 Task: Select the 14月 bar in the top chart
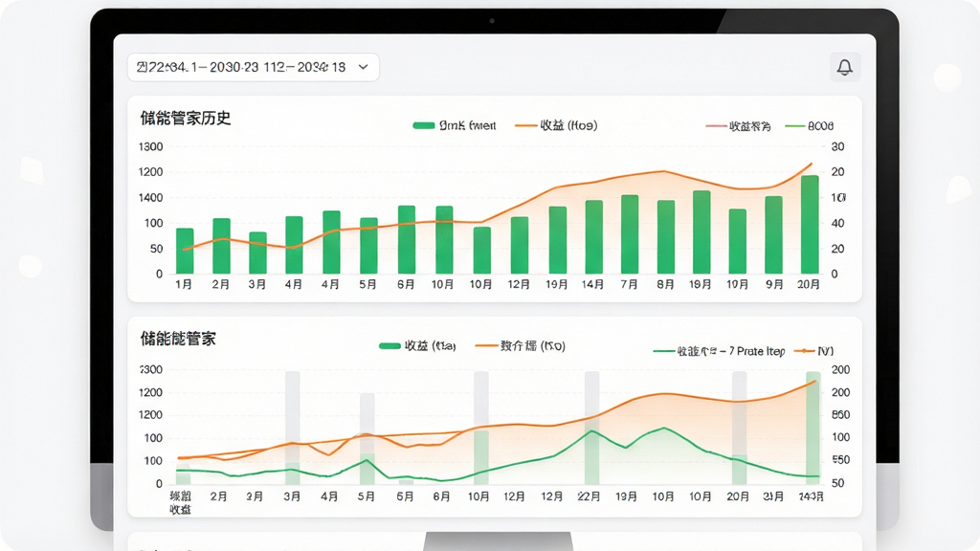[x=593, y=237]
